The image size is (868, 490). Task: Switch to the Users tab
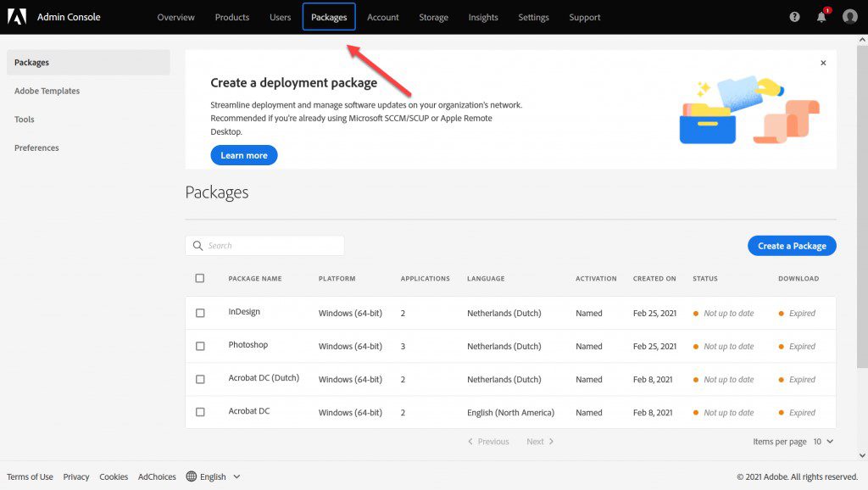(x=280, y=17)
